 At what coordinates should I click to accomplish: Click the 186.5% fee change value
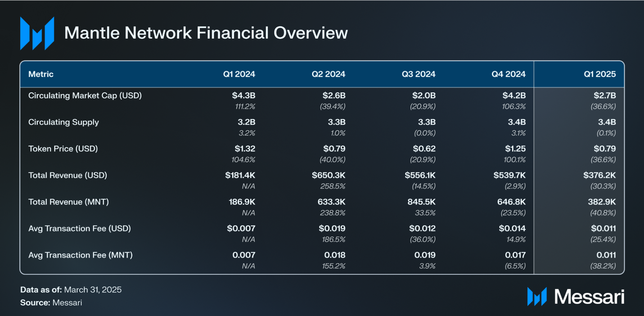[x=334, y=240]
